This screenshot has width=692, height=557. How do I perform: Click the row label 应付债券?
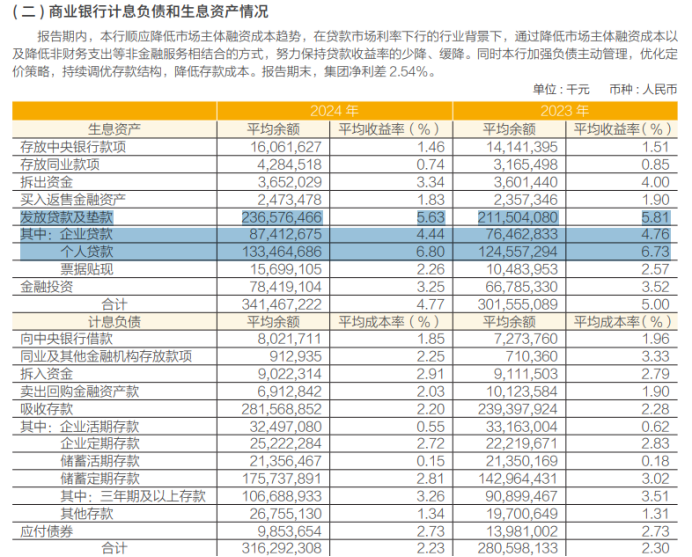point(46,531)
